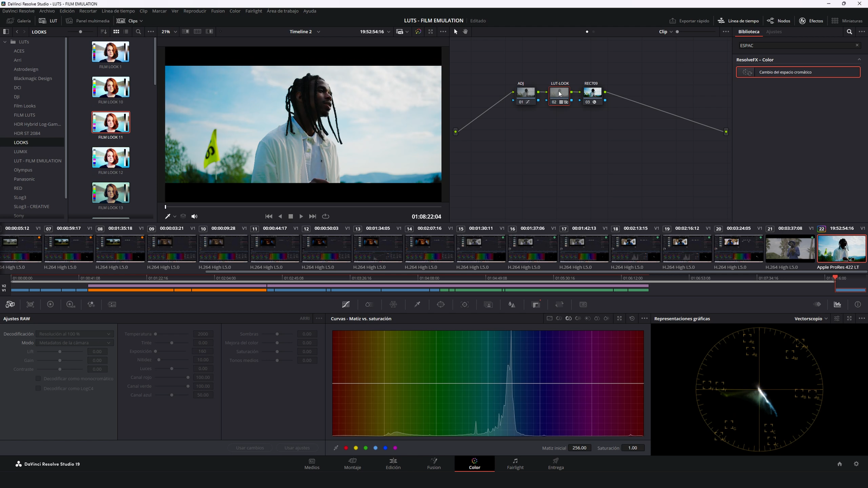Click the LUT browser search icon

point(138,32)
